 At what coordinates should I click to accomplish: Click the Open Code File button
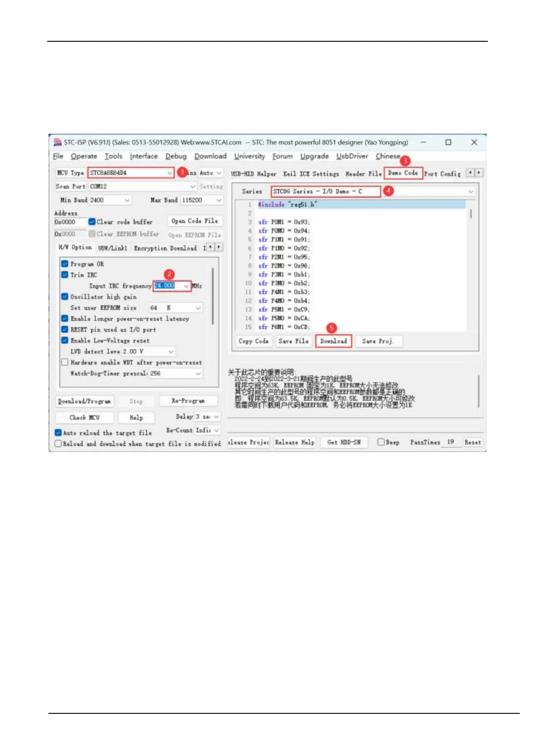pos(195,221)
